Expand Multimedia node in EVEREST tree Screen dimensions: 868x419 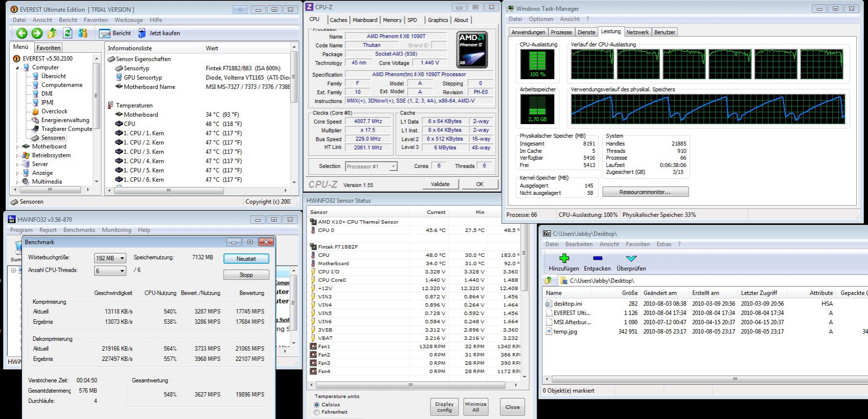[18, 182]
